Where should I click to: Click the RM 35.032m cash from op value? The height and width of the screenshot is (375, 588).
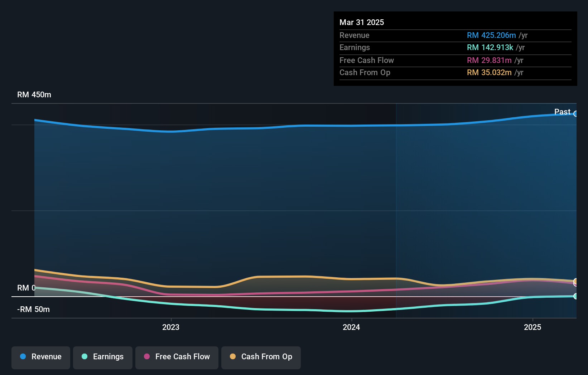tap(489, 72)
